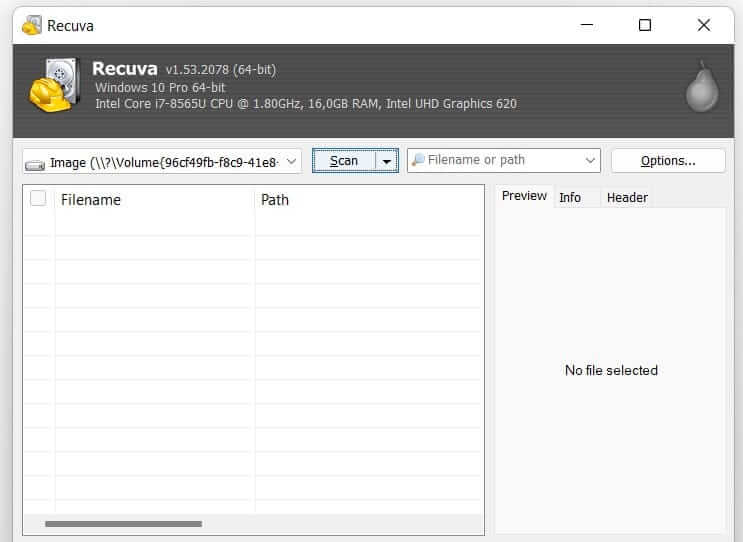Screen dimensions: 743x542
Task: Click the Recuva title bar app icon
Action: [x=32, y=25]
